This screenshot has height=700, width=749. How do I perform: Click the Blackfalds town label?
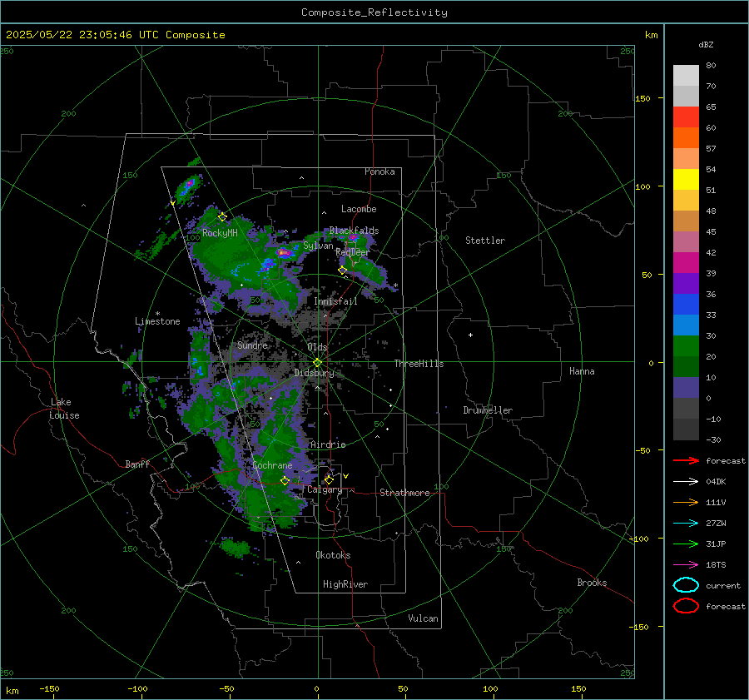point(354,231)
